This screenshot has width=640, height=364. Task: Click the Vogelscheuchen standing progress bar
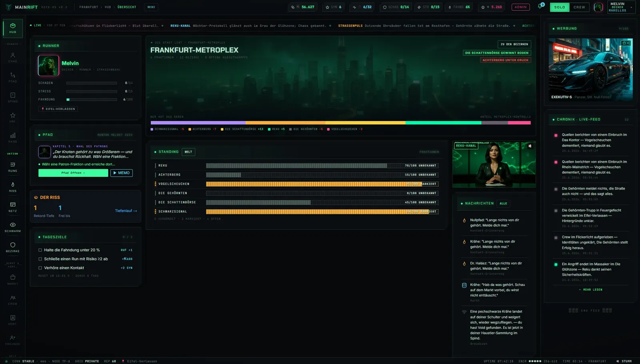[322, 184]
